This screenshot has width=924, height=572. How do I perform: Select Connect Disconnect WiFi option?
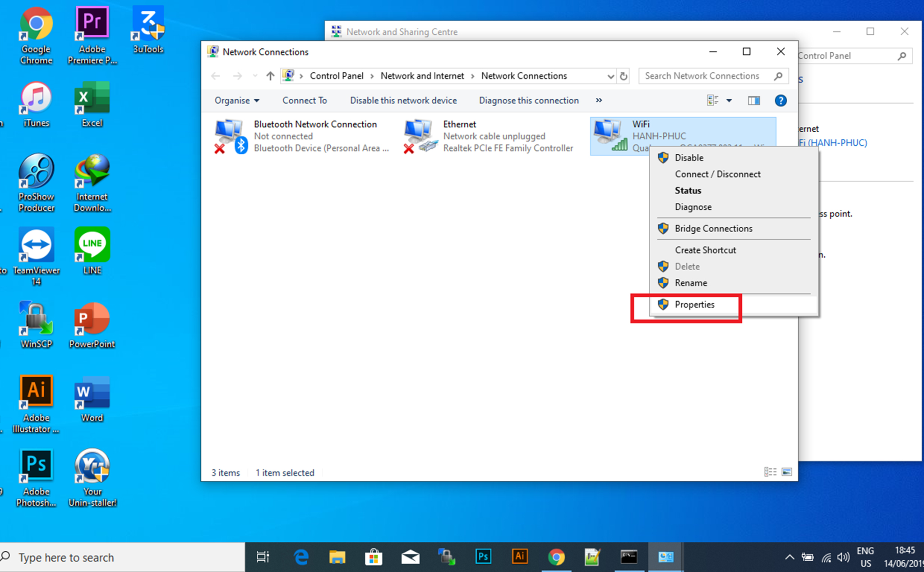tap(717, 174)
